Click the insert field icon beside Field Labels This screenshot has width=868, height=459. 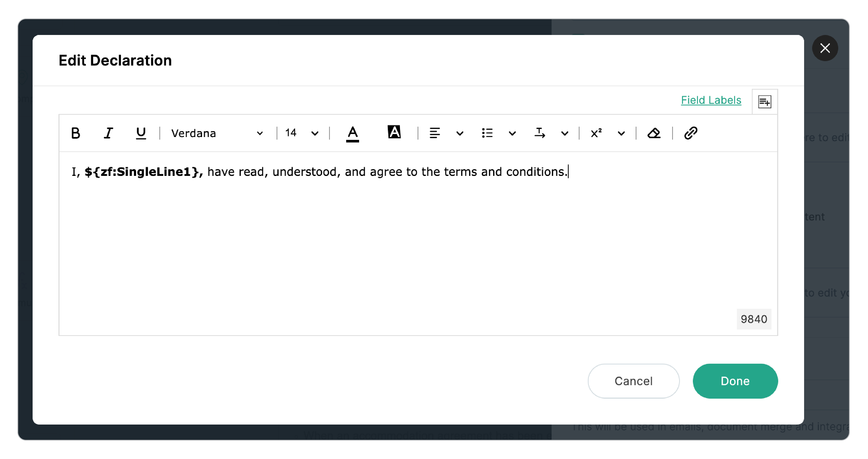tap(764, 102)
